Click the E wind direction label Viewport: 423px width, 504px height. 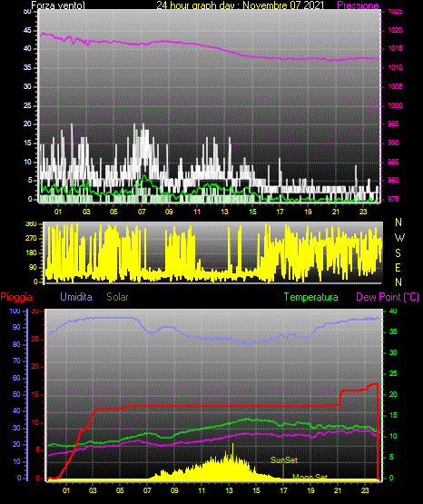[398, 267]
